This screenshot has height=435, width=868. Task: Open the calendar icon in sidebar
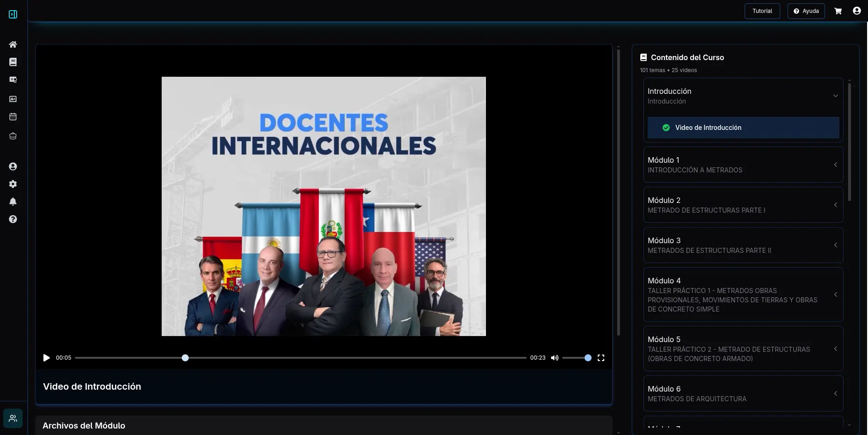13,116
